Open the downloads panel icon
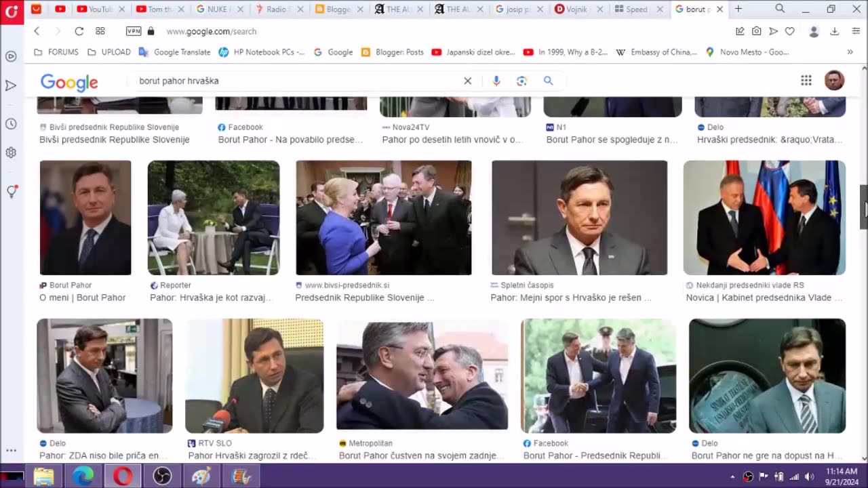Image resolution: width=868 pixels, height=488 pixels. 835,31
